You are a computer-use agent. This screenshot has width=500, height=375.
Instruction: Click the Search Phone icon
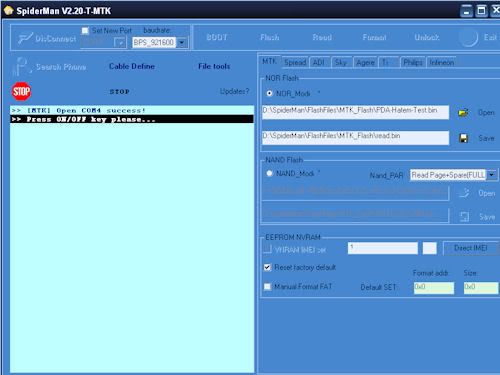pyautogui.click(x=22, y=66)
